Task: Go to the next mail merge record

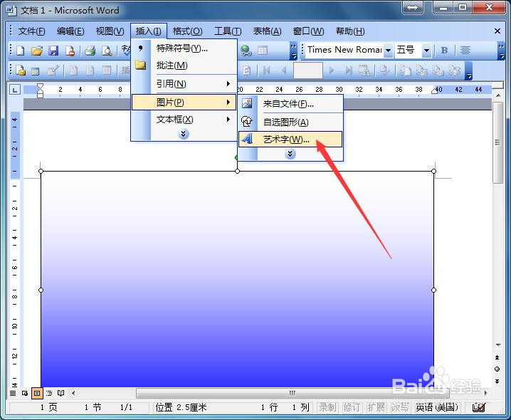Action: [x=332, y=70]
